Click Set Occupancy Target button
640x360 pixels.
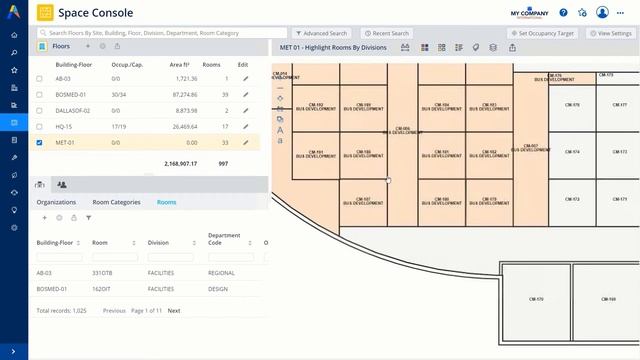click(x=542, y=33)
